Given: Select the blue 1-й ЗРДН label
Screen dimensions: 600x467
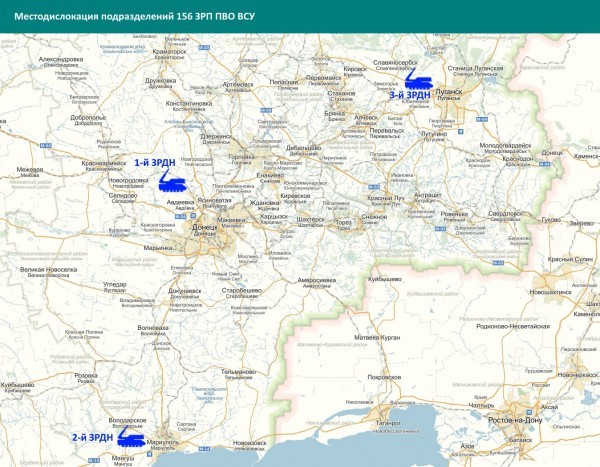Looking at the screenshot, I should tap(154, 162).
